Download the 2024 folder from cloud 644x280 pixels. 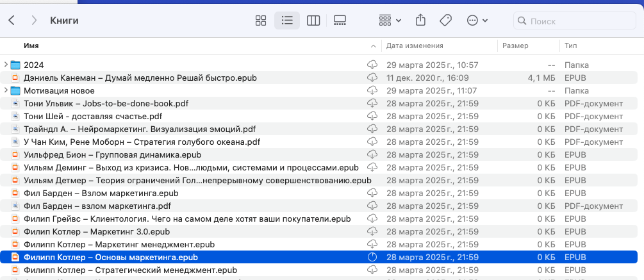372,65
